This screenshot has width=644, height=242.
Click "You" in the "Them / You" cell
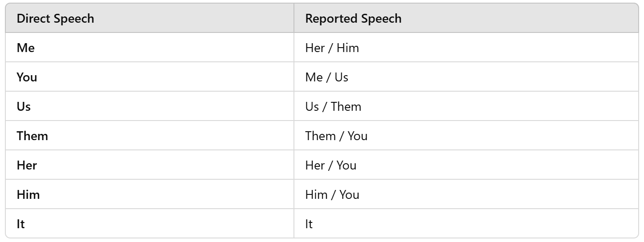358,136
